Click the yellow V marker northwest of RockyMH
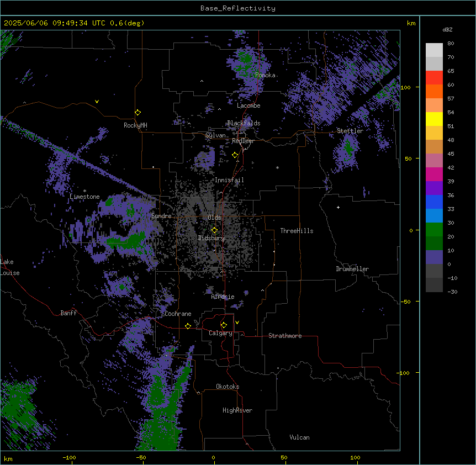Viewport: 476px width, 465px height. (97, 102)
